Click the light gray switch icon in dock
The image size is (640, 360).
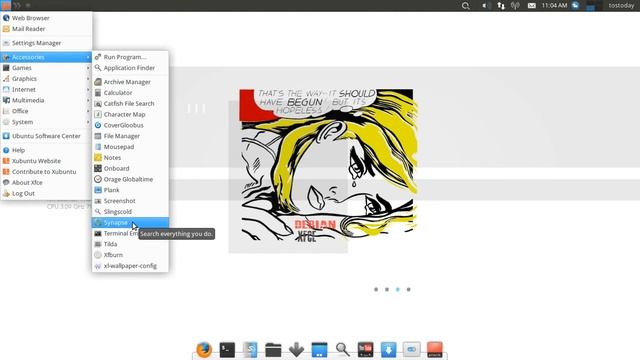pos(411,350)
